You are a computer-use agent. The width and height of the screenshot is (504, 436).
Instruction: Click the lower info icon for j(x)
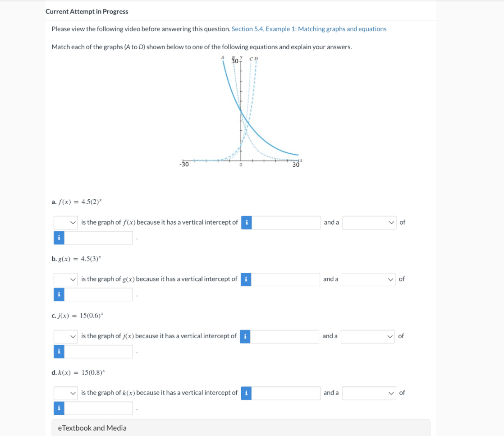[59, 351]
